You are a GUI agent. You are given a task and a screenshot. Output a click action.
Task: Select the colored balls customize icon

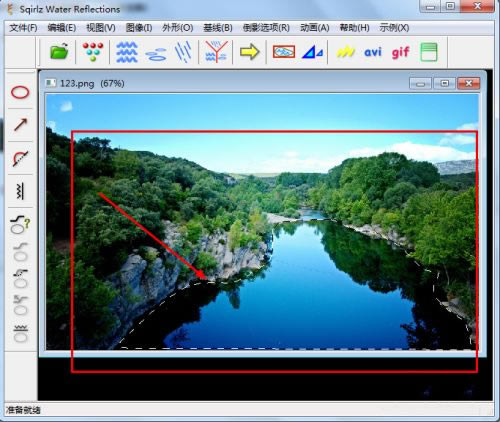(x=93, y=52)
